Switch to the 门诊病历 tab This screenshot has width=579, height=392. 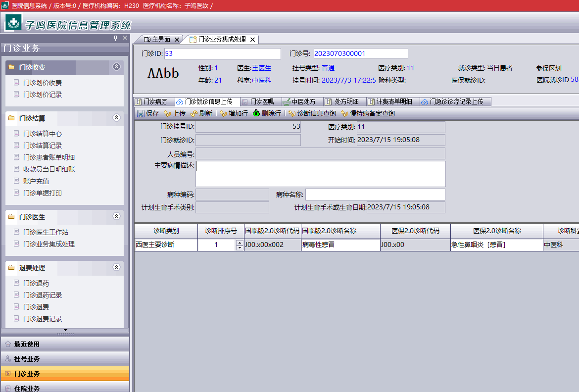coord(154,101)
